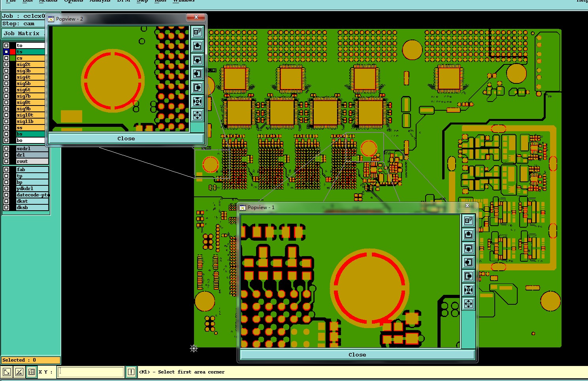This screenshot has width=588, height=381.
Task: Pan right in Popview - 1
Action: pos(468,276)
